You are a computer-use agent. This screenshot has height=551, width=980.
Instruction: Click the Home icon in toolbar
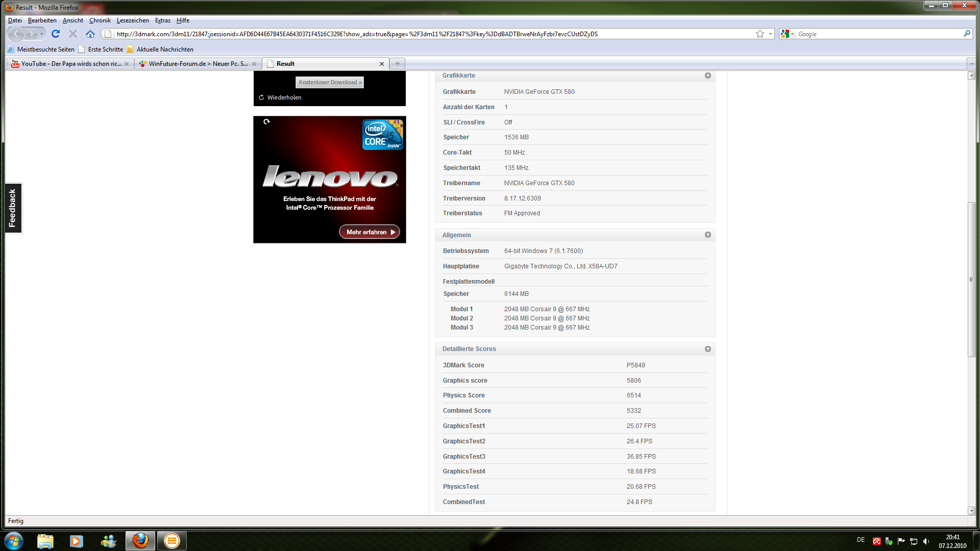(x=90, y=34)
